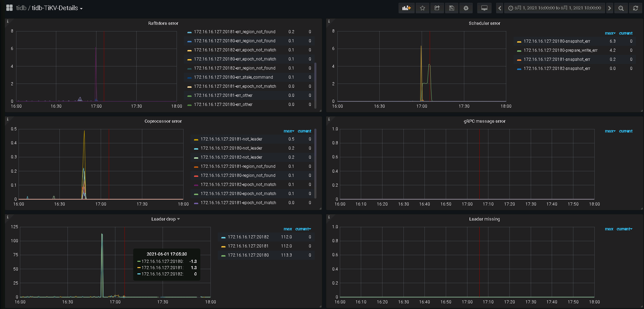The height and width of the screenshot is (309, 644).
Task: Click the zoom out time range icon
Action: 621,8
